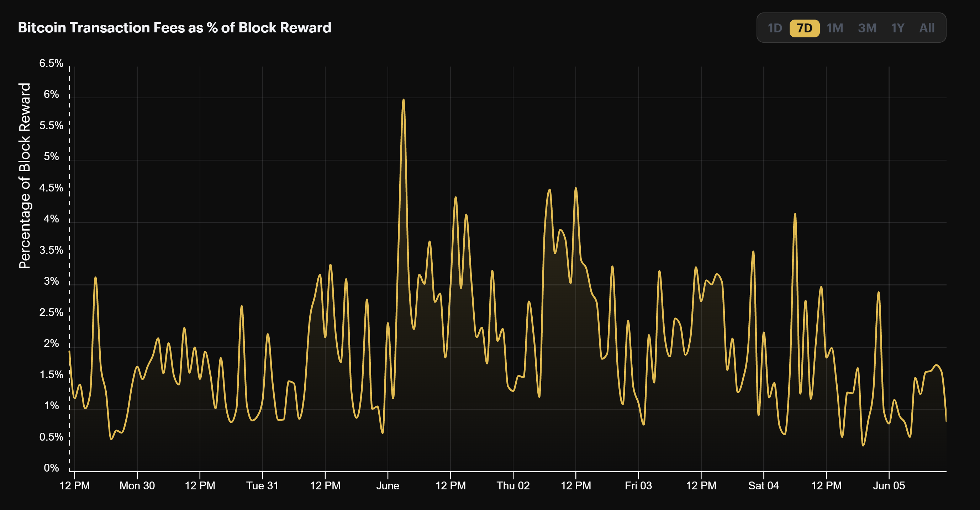
Task: Show All historical data
Action: coord(927,28)
